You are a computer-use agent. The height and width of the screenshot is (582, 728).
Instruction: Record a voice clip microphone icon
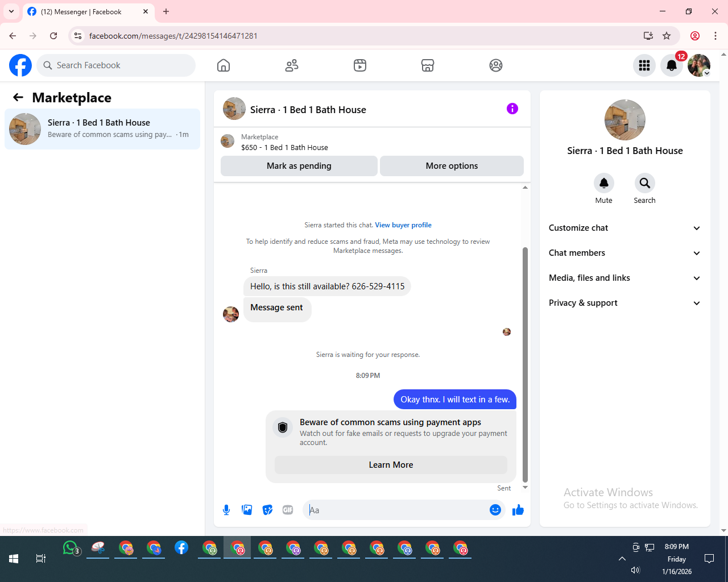(226, 510)
